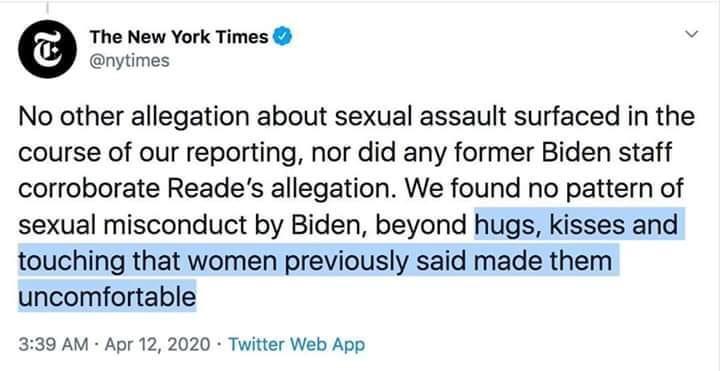Open The New York Times profile avatar
Screen dimensions: 720x371
pyautogui.click(x=47, y=49)
